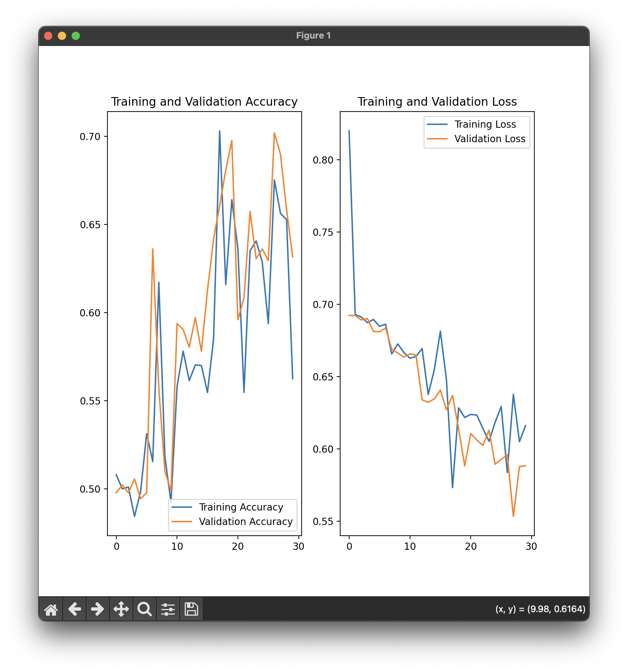Close the Figure 1 window

48,36
